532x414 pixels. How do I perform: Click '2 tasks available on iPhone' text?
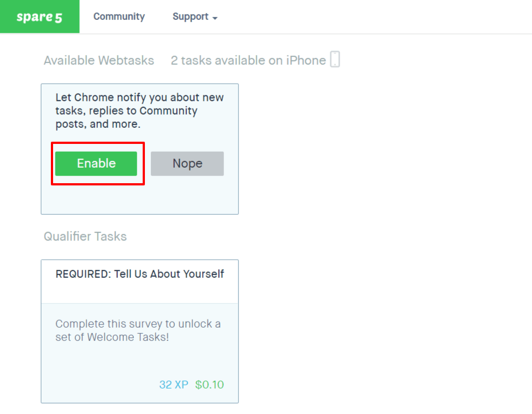(x=248, y=60)
